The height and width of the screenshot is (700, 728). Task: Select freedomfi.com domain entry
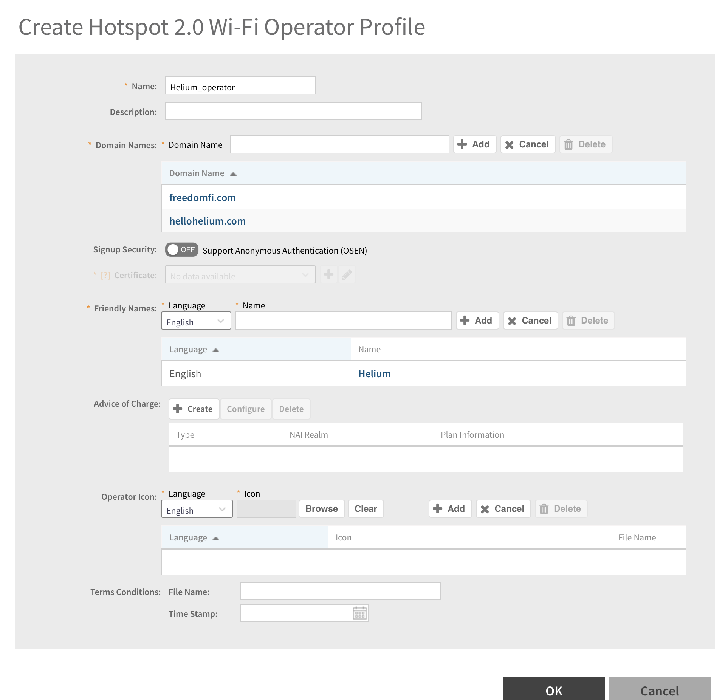coord(203,198)
